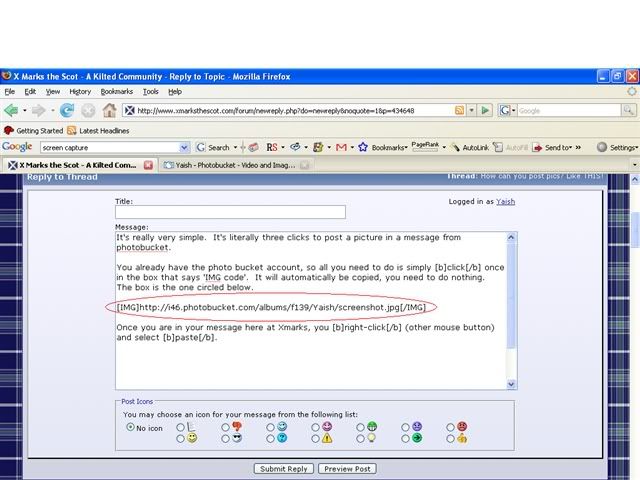Screen dimensions: 640x480
Task: Switch to the Yaish - Photobucket tab
Action: pyautogui.click(x=230, y=165)
